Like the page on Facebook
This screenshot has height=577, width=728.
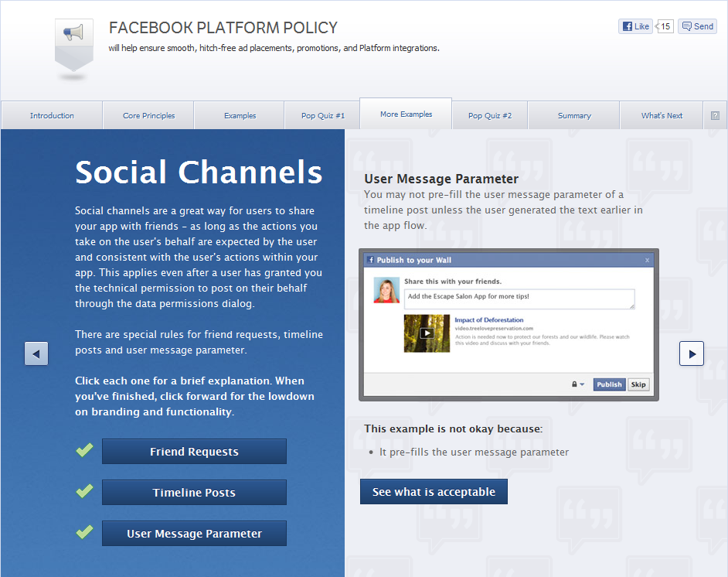point(635,26)
